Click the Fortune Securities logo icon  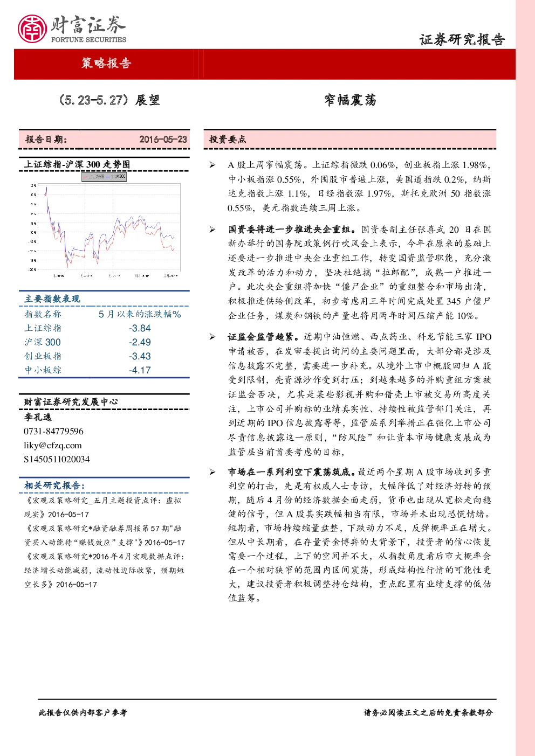click(x=32, y=29)
